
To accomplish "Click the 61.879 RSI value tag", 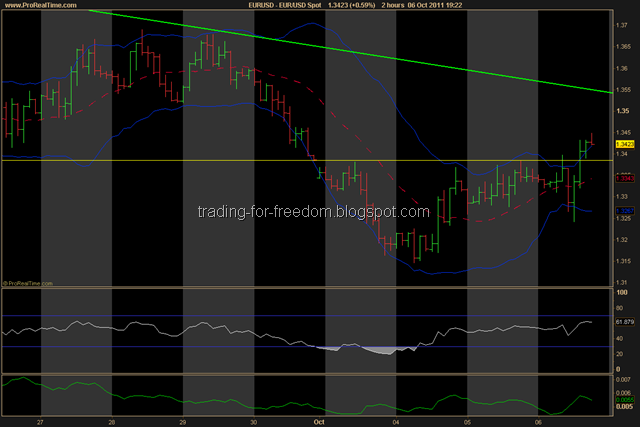I will (625, 322).
